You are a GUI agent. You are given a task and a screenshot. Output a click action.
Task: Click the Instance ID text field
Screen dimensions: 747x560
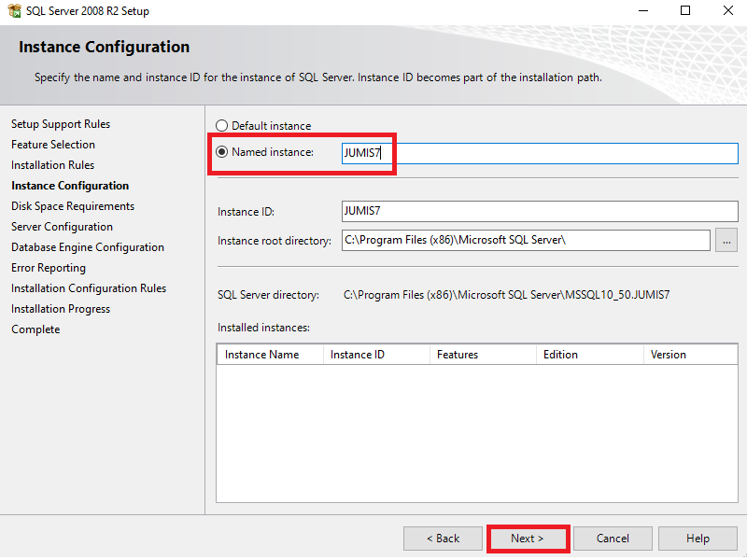tap(540, 211)
